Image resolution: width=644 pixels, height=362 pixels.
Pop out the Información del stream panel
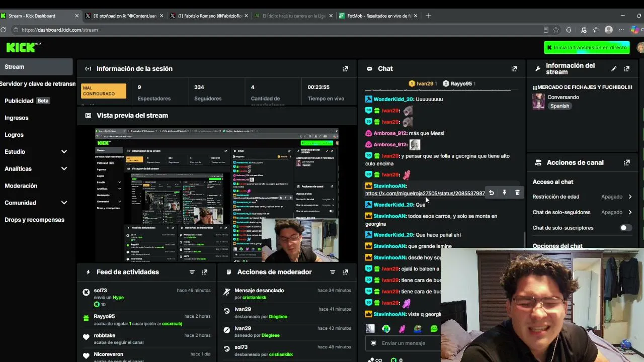coord(626,69)
